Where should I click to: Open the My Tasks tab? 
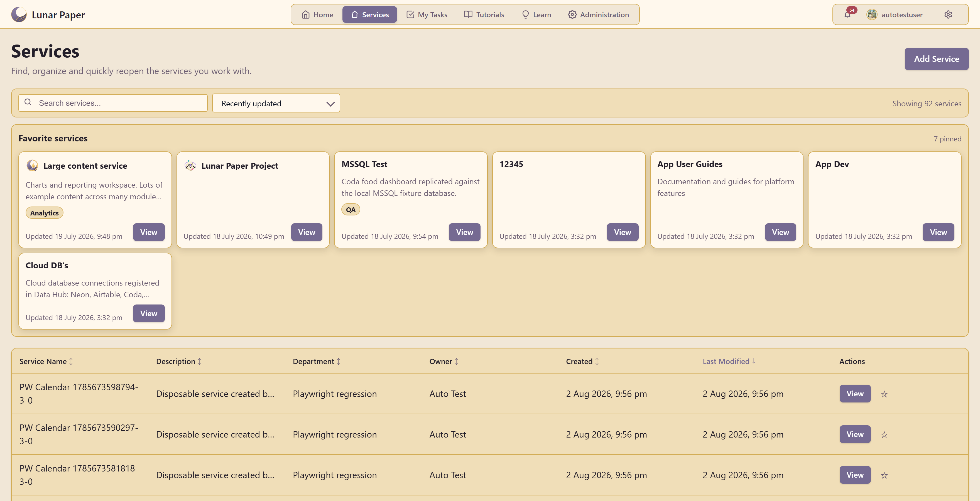coord(427,14)
